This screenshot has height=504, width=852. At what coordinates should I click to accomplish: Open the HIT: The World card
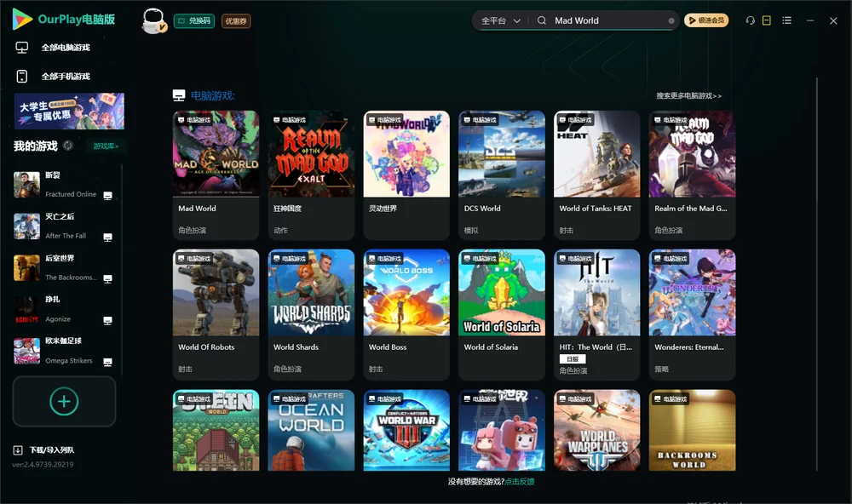click(x=597, y=314)
